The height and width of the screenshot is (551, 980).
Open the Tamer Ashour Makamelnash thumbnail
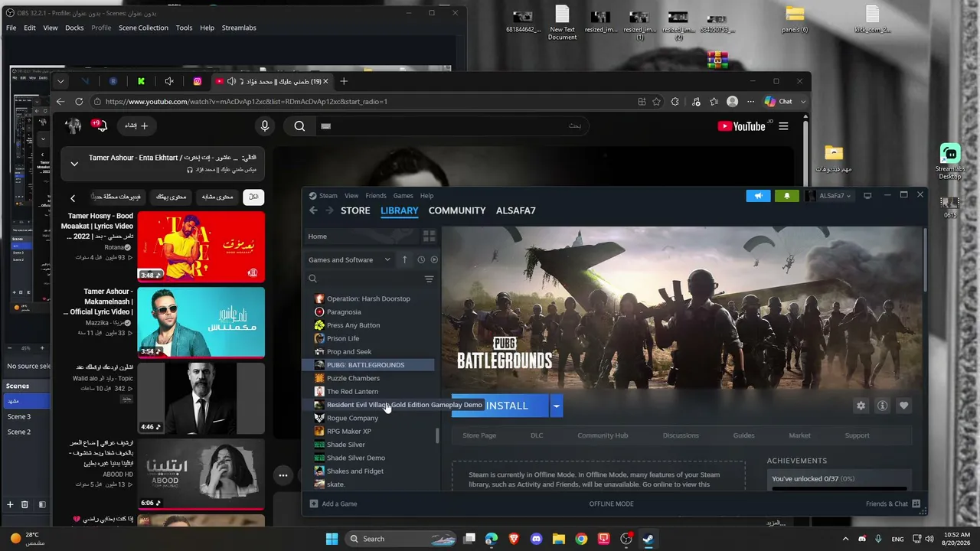(201, 322)
